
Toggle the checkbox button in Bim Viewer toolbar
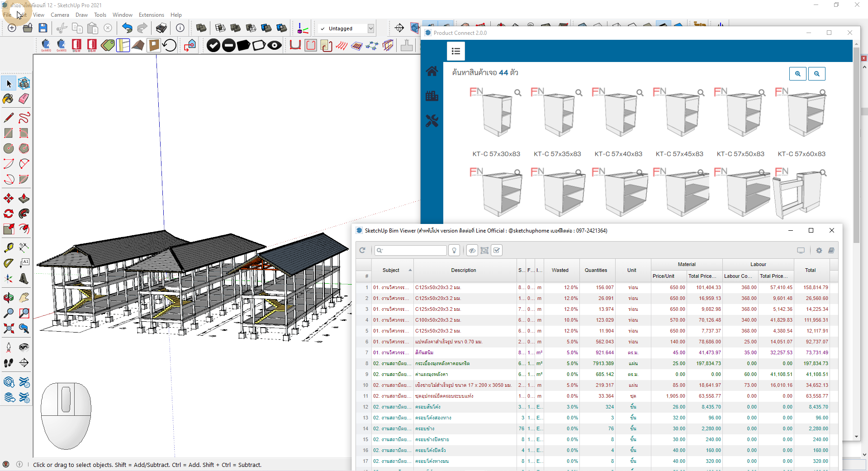497,250
